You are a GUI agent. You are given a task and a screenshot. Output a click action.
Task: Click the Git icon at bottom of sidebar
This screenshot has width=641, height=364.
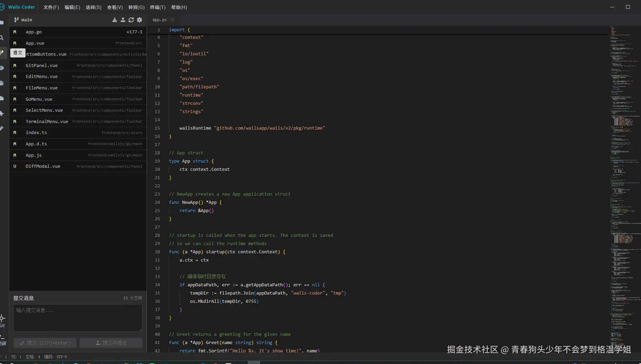click(2, 320)
